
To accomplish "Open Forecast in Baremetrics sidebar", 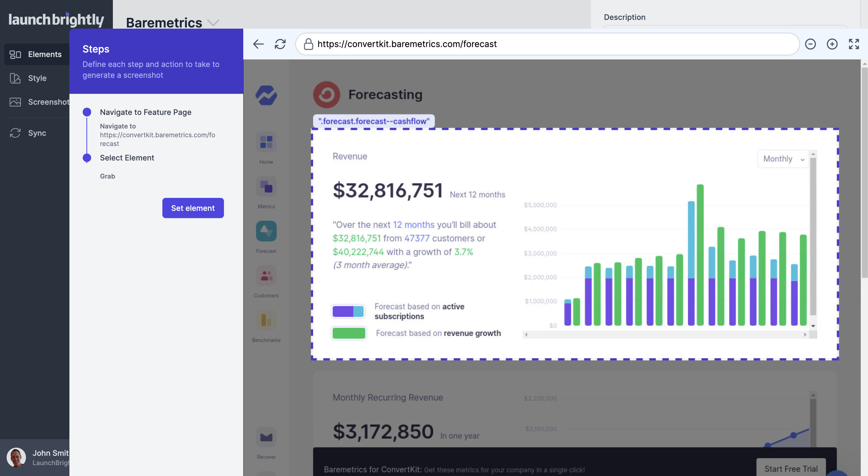I will pos(266,237).
